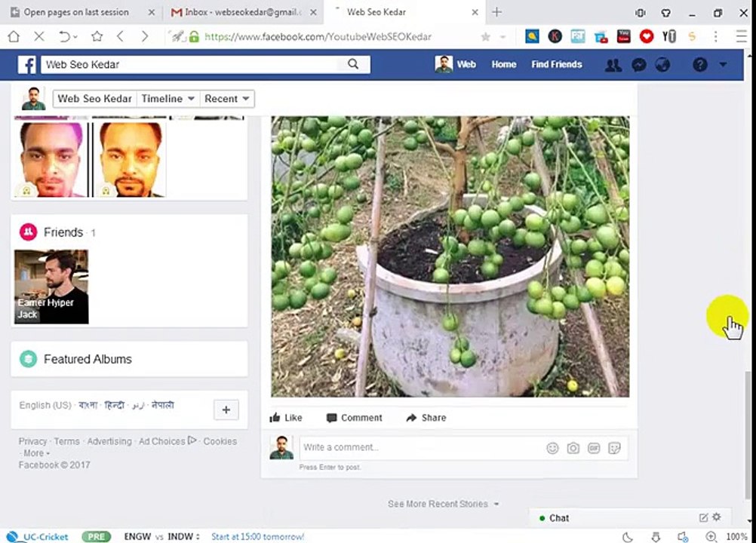Click the browser address bar URL
The image size is (756, 543).
(x=318, y=37)
